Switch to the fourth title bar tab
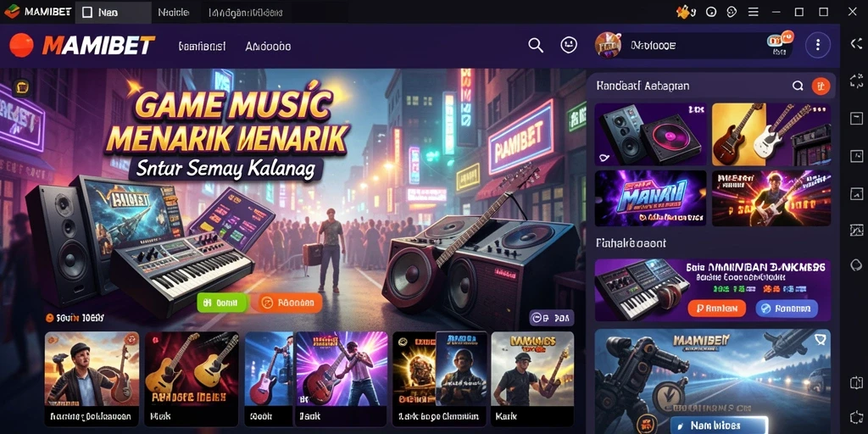The image size is (868, 434). point(245,12)
